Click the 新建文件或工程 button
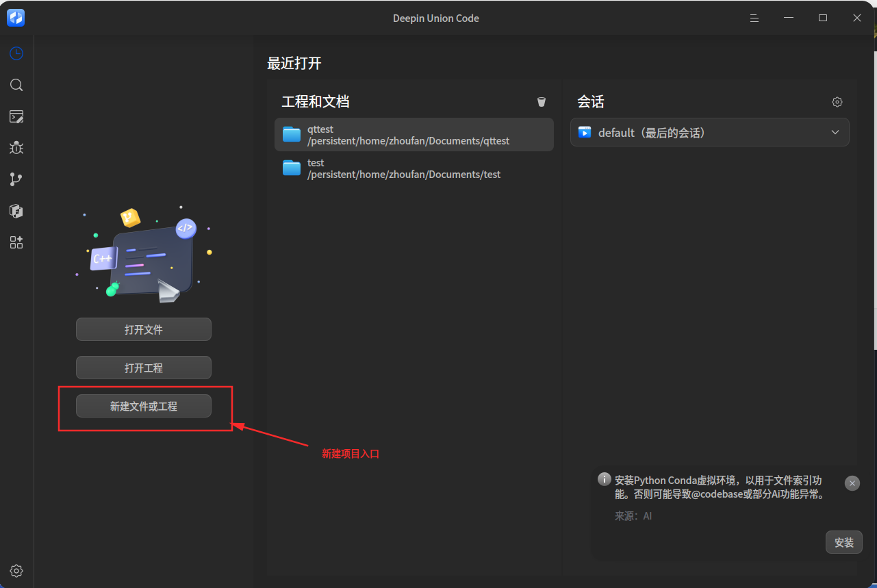 pyautogui.click(x=144, y=406)
